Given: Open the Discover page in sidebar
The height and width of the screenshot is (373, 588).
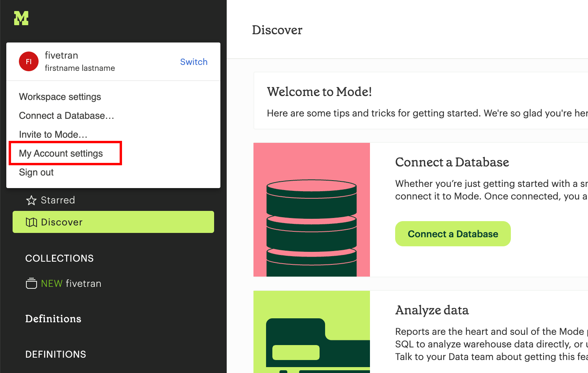Looking at the screenshot, I should pos(113,222).
